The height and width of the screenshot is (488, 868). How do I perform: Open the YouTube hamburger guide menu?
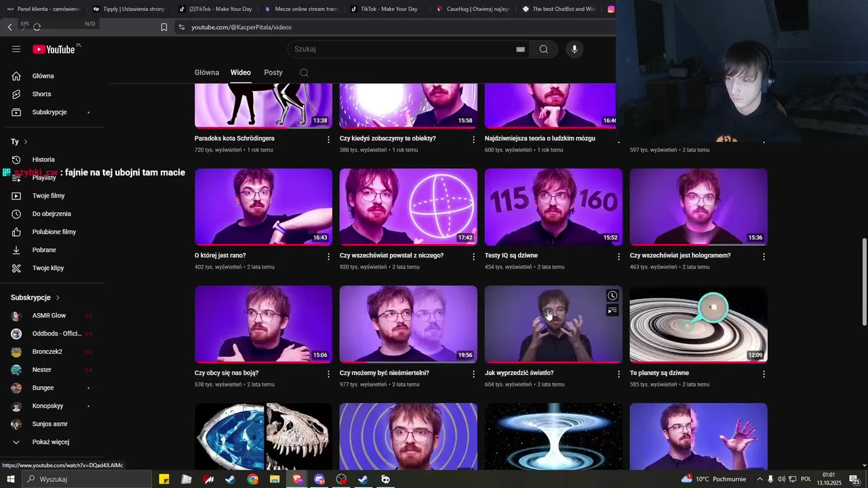pos(16,49)
